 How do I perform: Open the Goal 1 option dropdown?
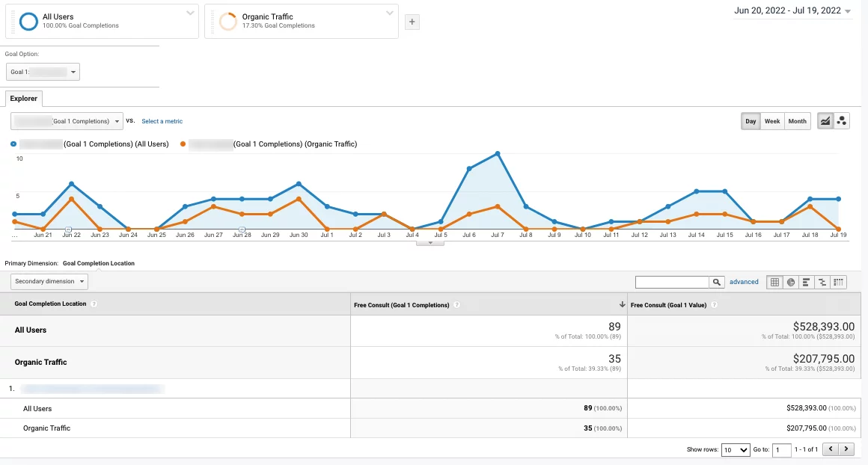(43, 72)
